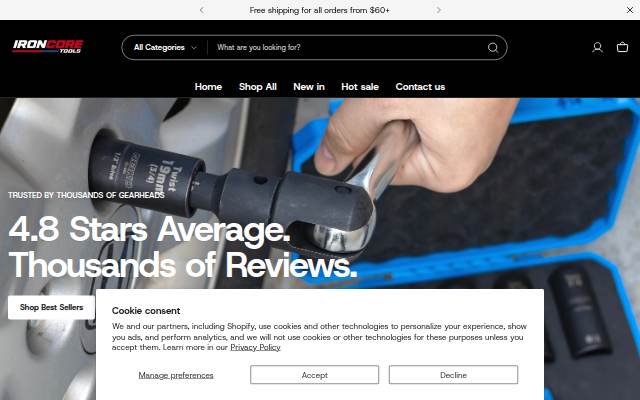Open the user account icon
The height and width of the screenshot is (400, 640).
coord(597,47)
